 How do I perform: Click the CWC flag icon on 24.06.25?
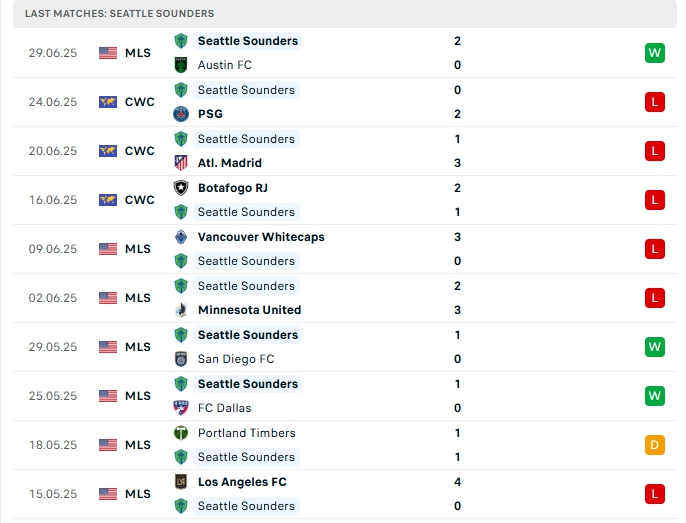[108, 102]
